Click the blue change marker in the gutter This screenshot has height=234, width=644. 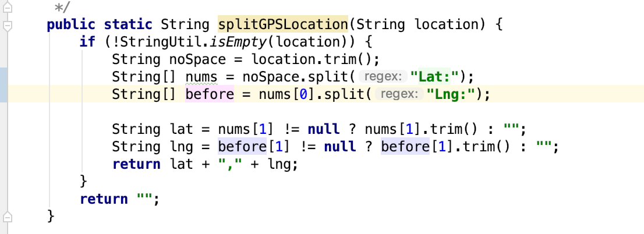pos(3,85)
